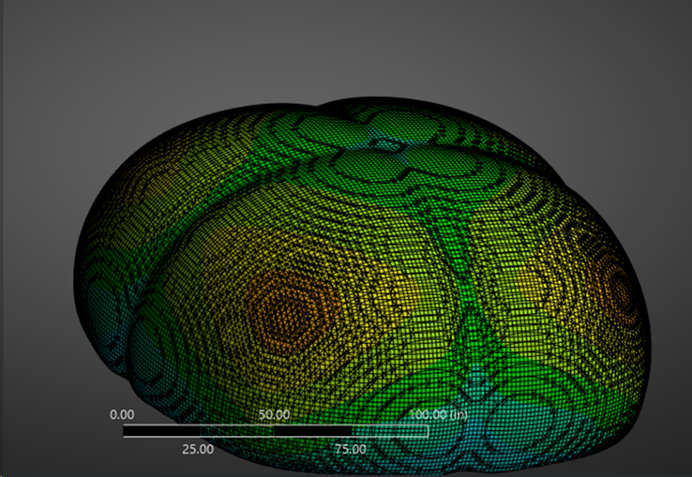The width and height of the screenshot is (692, 477).
Task: Click the "25.00" scale ruler label
Action: [x=198, y=449]
